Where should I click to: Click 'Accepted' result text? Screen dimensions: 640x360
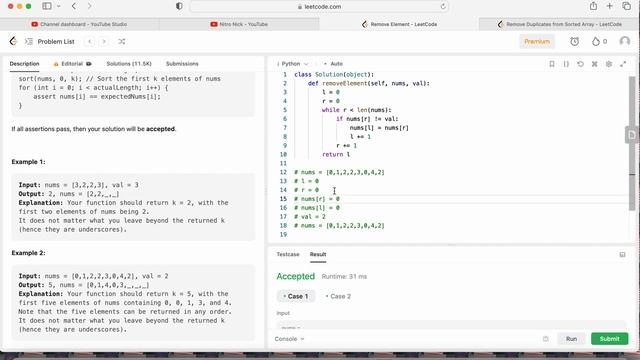click(x=296, y=276)
